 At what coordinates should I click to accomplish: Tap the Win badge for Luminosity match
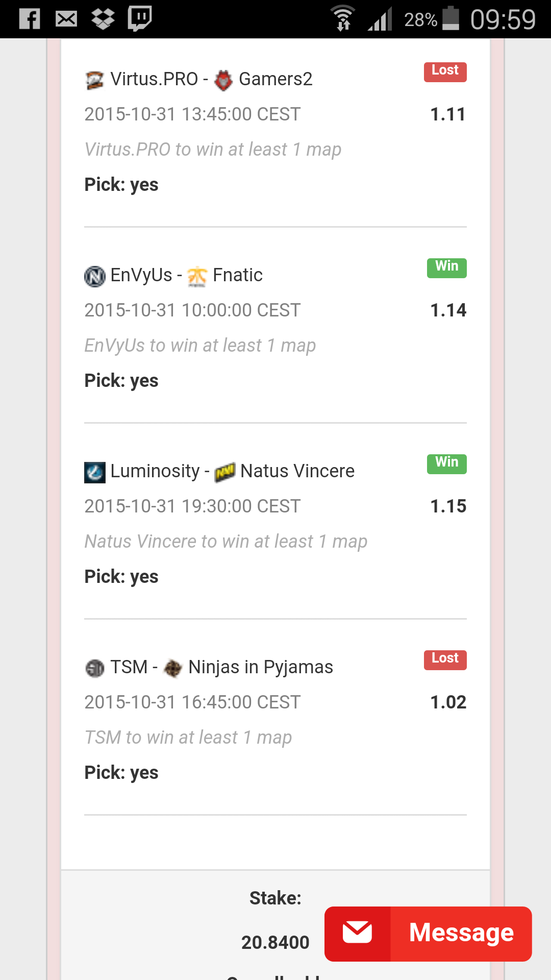click(447, 463)
